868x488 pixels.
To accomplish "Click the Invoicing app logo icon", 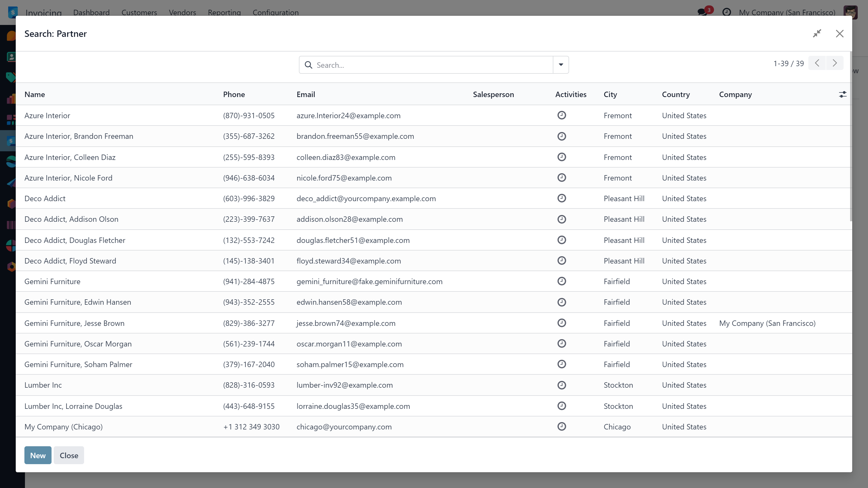I will tap(12, 12).
